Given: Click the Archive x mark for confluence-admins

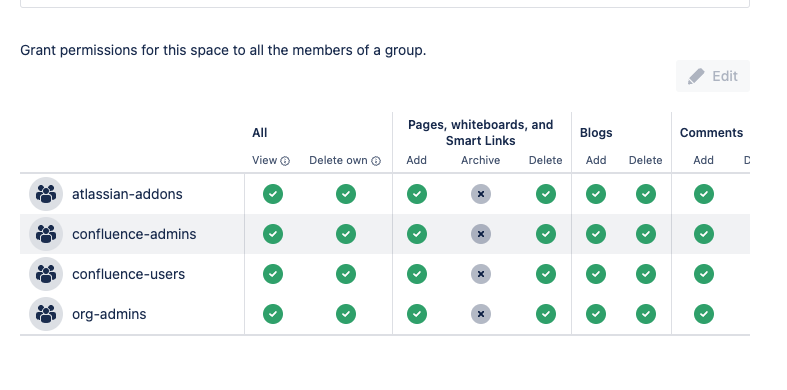Looking at the screenshot, I should (481, 234).
